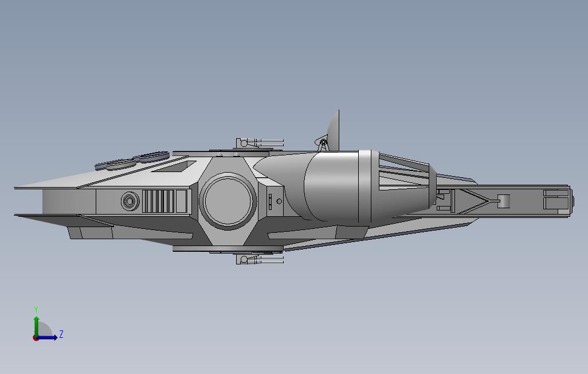
Task: Click the blue Z axis arrow of triad
Action: (47, 337)
